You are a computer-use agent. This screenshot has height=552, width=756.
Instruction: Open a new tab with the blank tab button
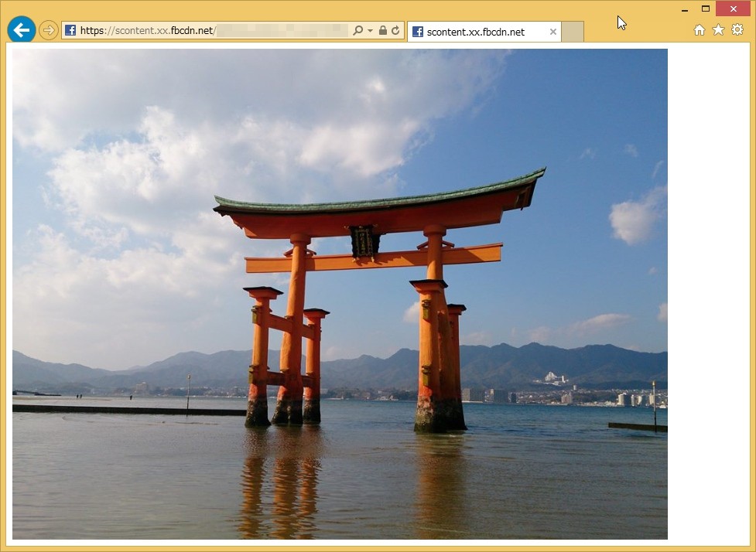pos(573,32)
